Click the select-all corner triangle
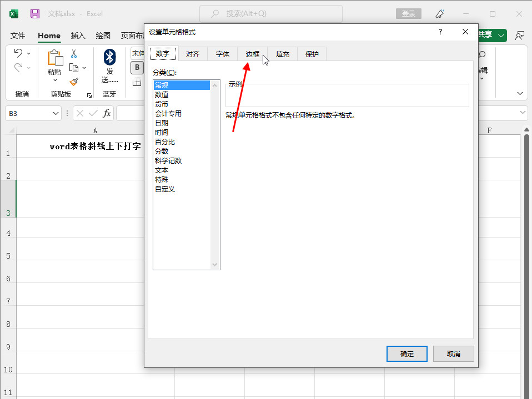The height and width of the screenshot is (399, 532). point(12,130)
